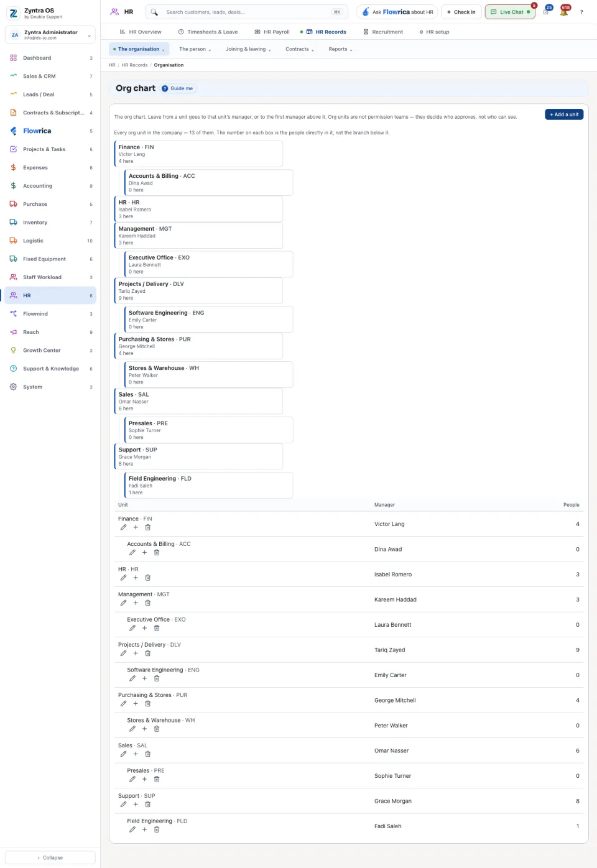Open Sales & CRM in sidebar

point(50,76)
